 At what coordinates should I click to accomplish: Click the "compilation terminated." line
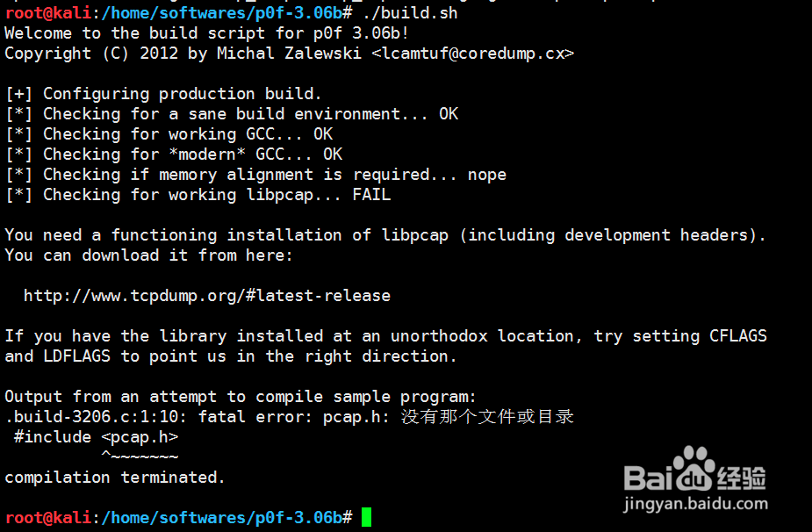coord(115,478)
